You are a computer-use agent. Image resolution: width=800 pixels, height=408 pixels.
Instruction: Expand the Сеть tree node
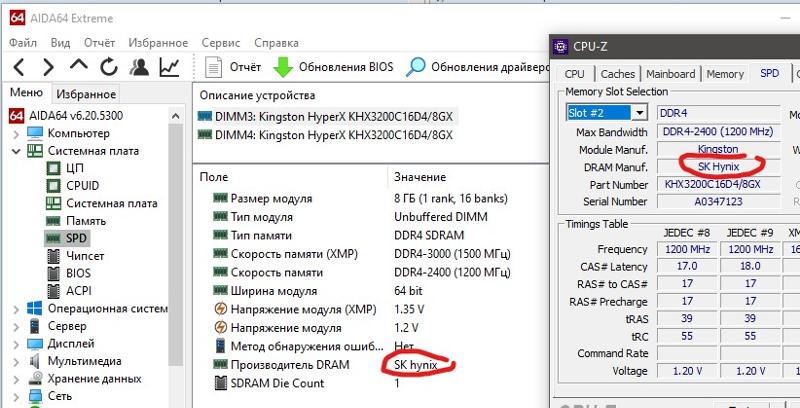(16, 396)
